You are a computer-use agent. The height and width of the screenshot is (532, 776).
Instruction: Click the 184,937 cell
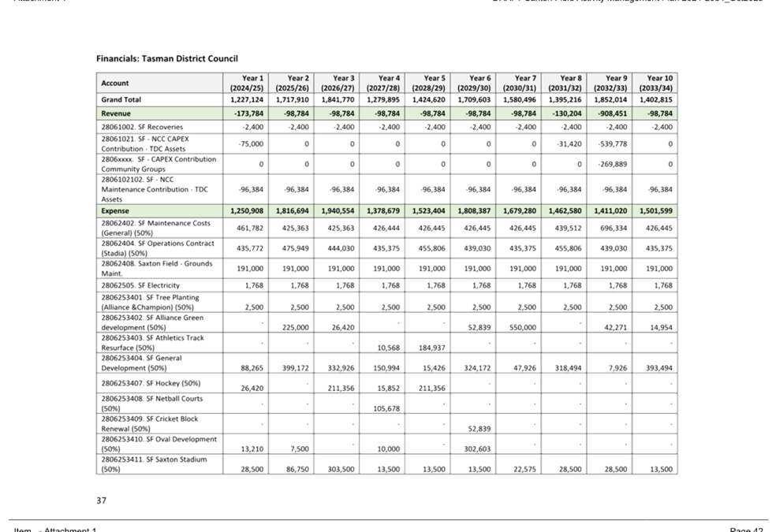432,348
